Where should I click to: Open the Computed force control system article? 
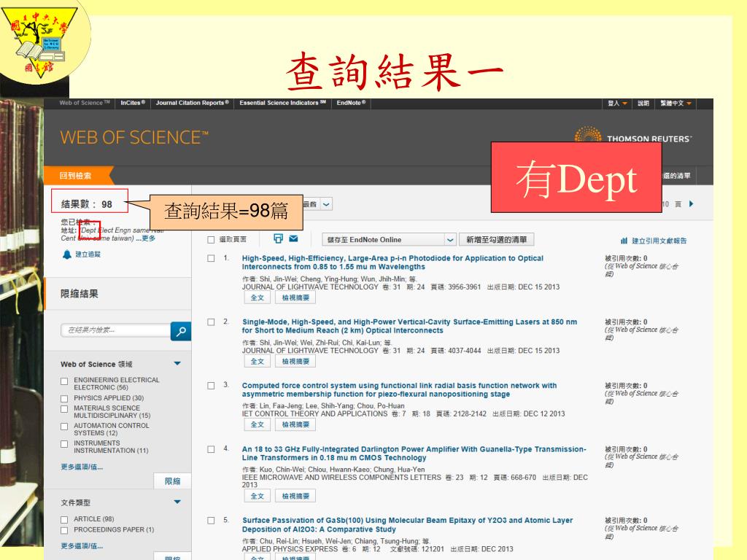(x=399, y=390)
